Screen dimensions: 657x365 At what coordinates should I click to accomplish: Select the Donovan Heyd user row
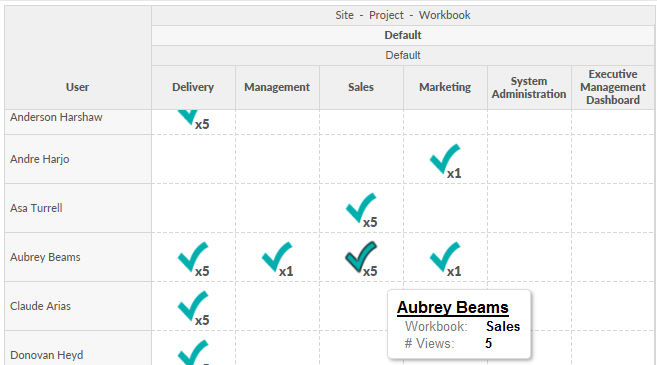point(78,348)
